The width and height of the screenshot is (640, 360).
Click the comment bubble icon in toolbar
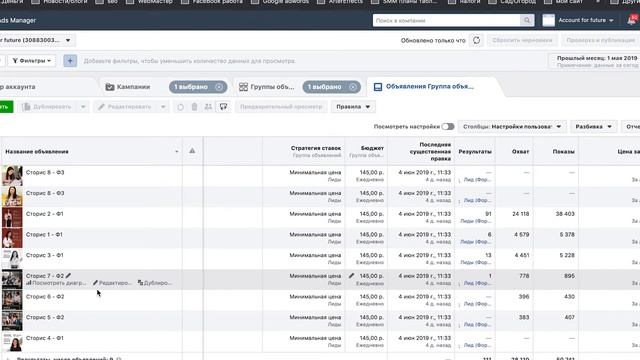point(223,107)
